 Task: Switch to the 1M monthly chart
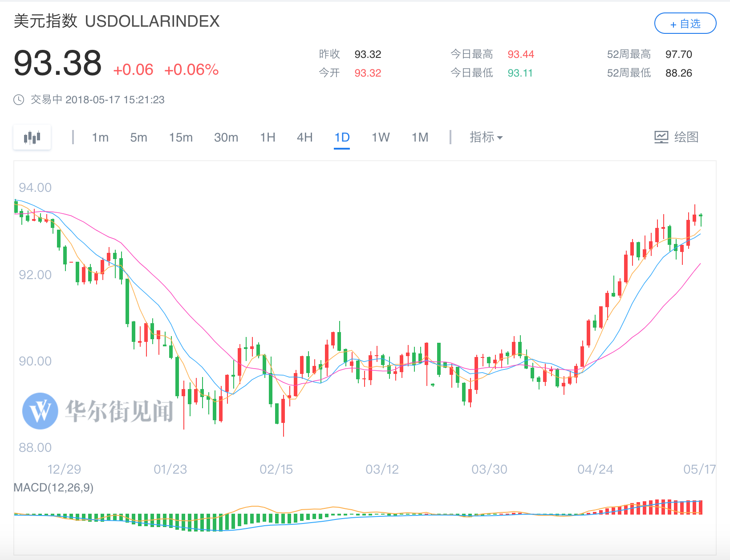pos(420,137)
